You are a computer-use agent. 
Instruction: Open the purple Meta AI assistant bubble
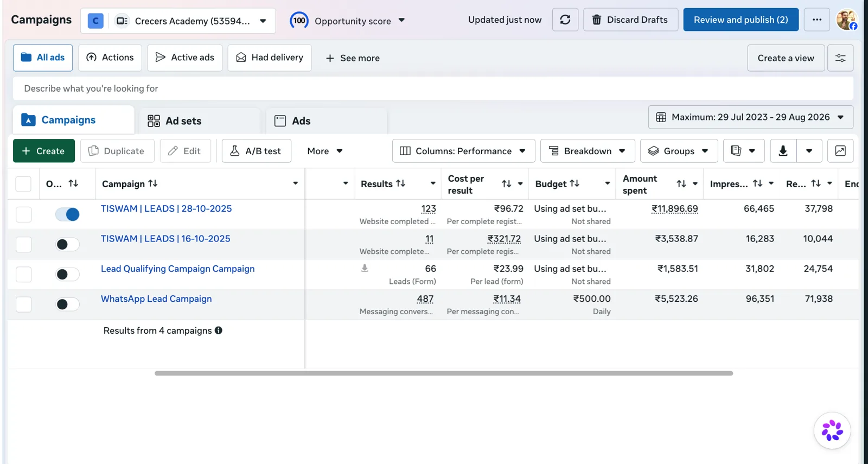pos(832,431)
